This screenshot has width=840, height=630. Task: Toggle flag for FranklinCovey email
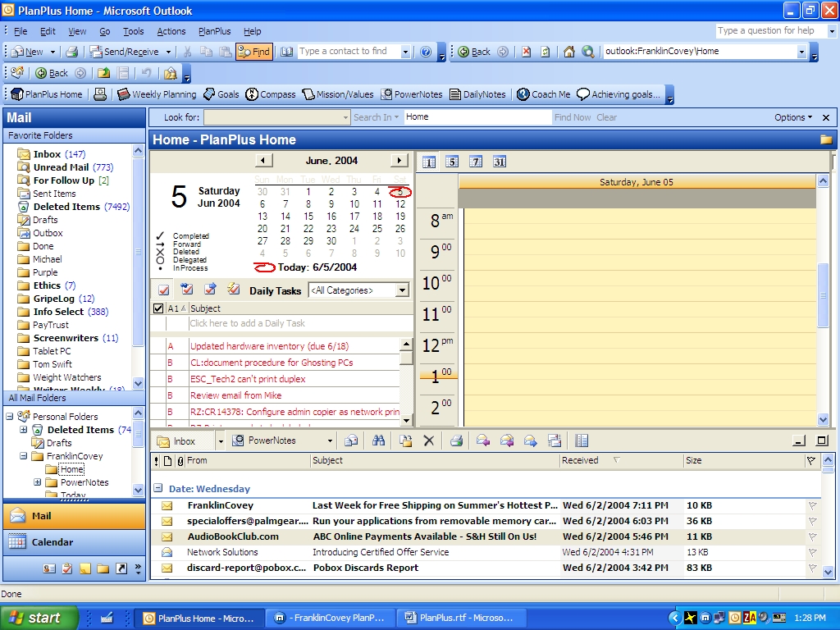(x=812, y=505)
